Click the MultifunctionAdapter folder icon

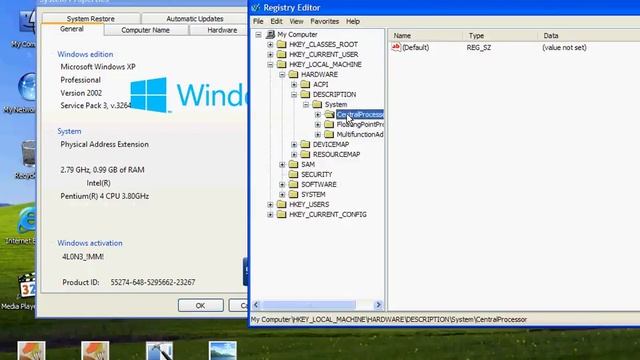329,134
